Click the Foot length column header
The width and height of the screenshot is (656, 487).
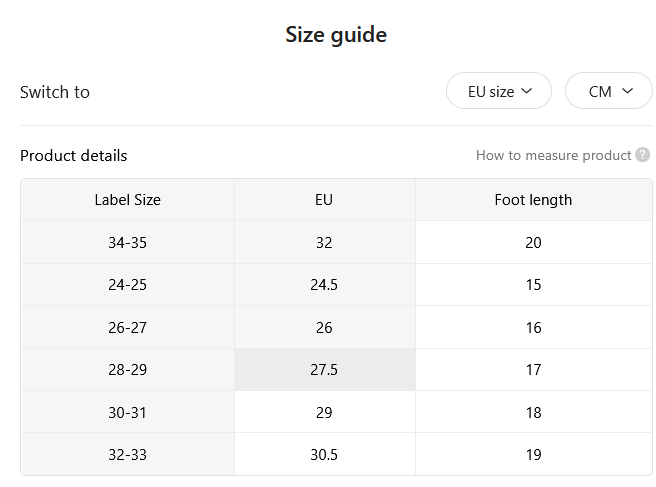(533, 200)
